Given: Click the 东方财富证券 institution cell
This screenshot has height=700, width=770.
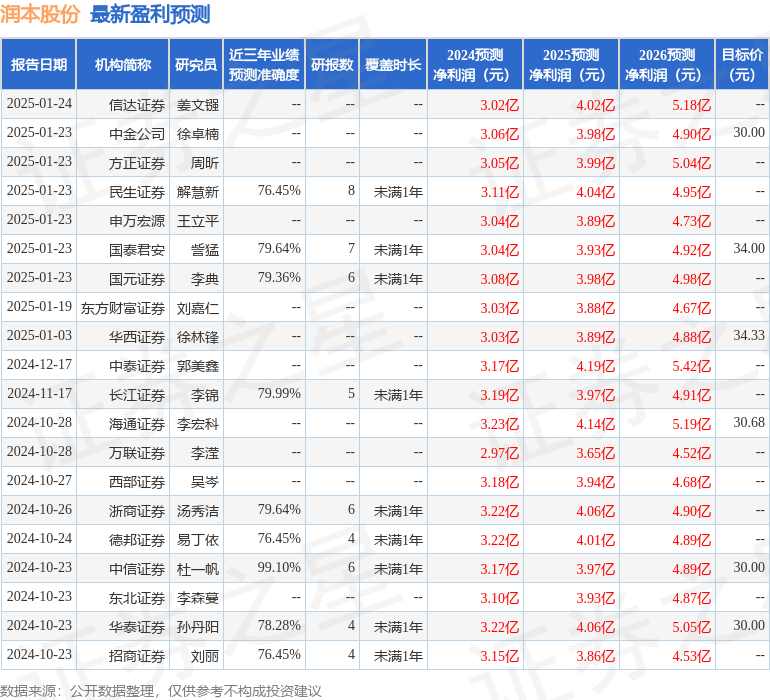Looking at the screenshot, I should click(x=123, y=308).
